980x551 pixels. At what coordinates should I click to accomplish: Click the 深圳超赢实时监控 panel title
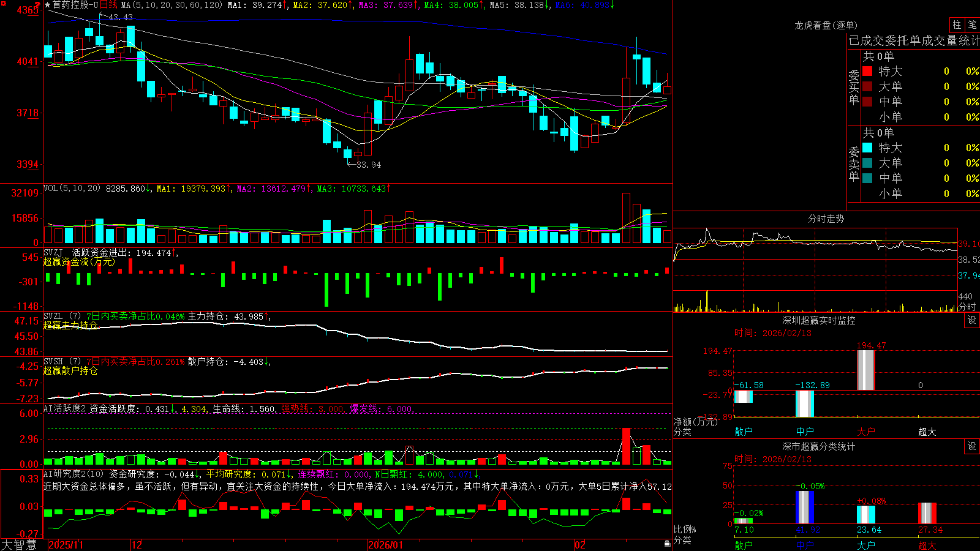tap(819, 320)
